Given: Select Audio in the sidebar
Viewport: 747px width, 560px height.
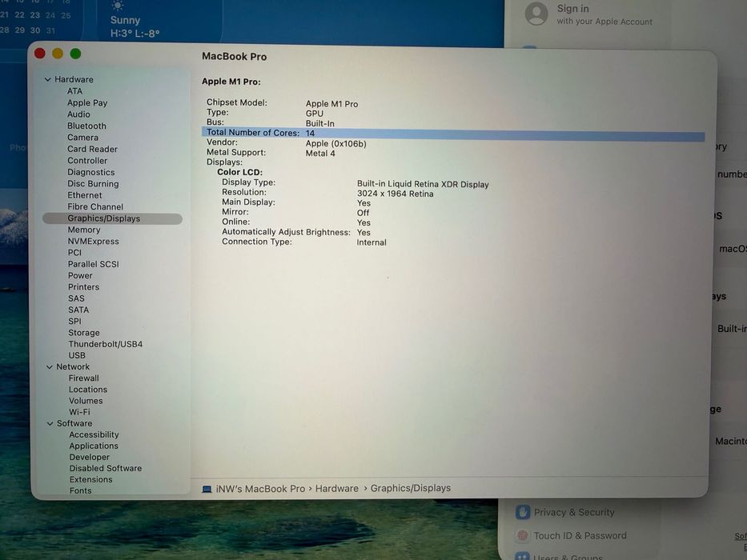Looking at the screenshot, I should pyautogui.click(x=78, y=114).
